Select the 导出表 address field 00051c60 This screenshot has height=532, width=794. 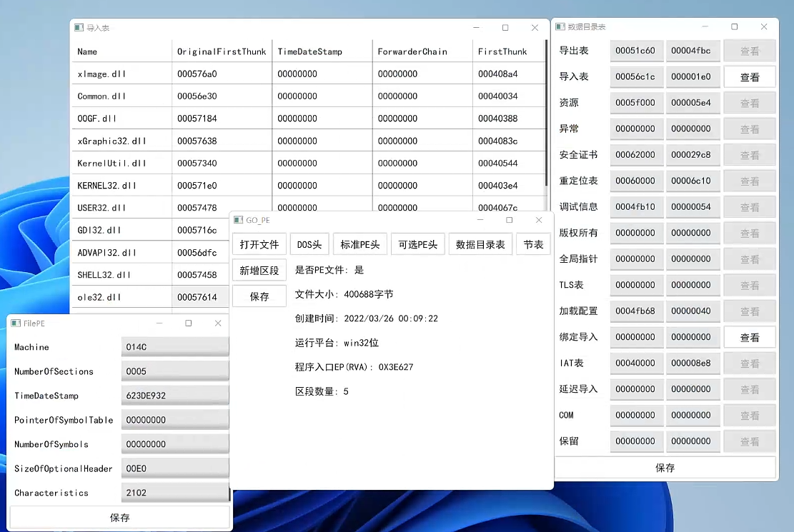click(636, 51)
